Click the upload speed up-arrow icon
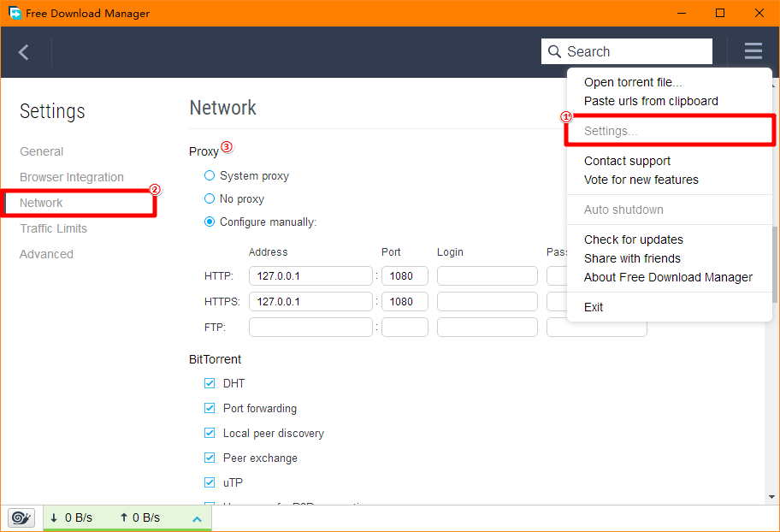This screenshot has width=780, height=532. (x=124, y=517)
